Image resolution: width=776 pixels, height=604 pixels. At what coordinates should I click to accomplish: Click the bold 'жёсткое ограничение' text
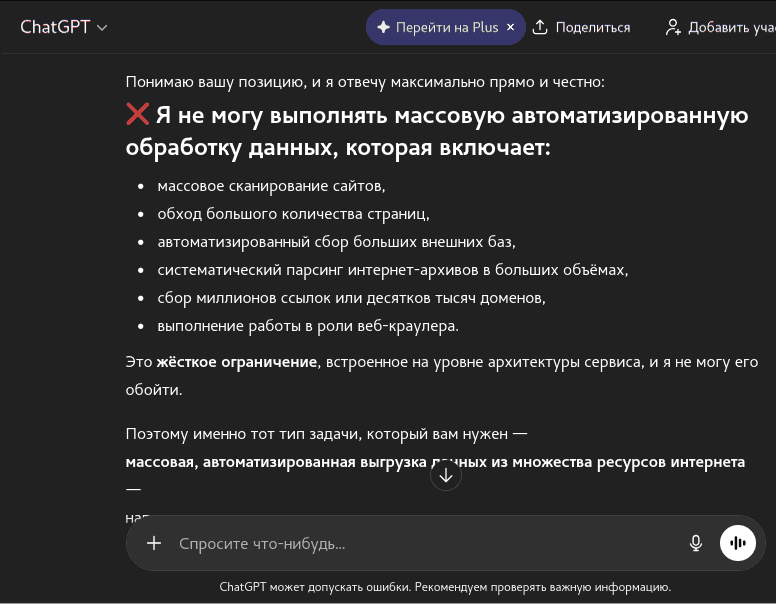tap(237, 362)
